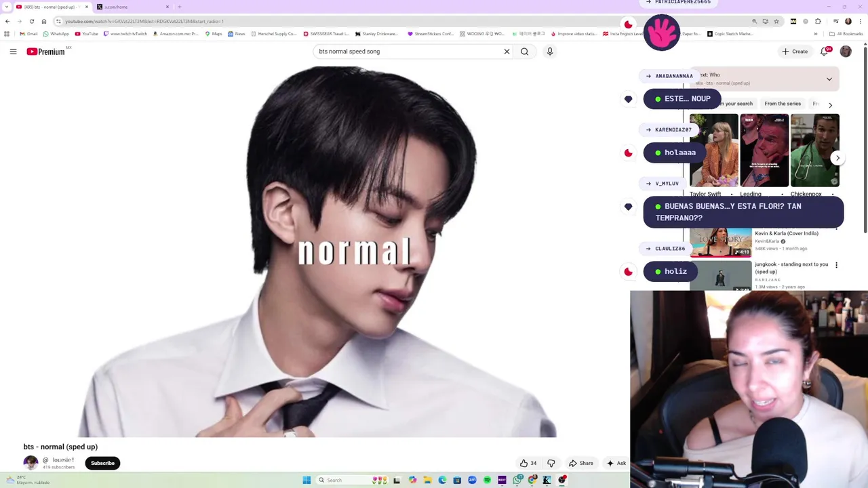Select the bts normal YouTube browser tab
The image size is (868, 488).
pyautogui.click(x=52, y=7)
